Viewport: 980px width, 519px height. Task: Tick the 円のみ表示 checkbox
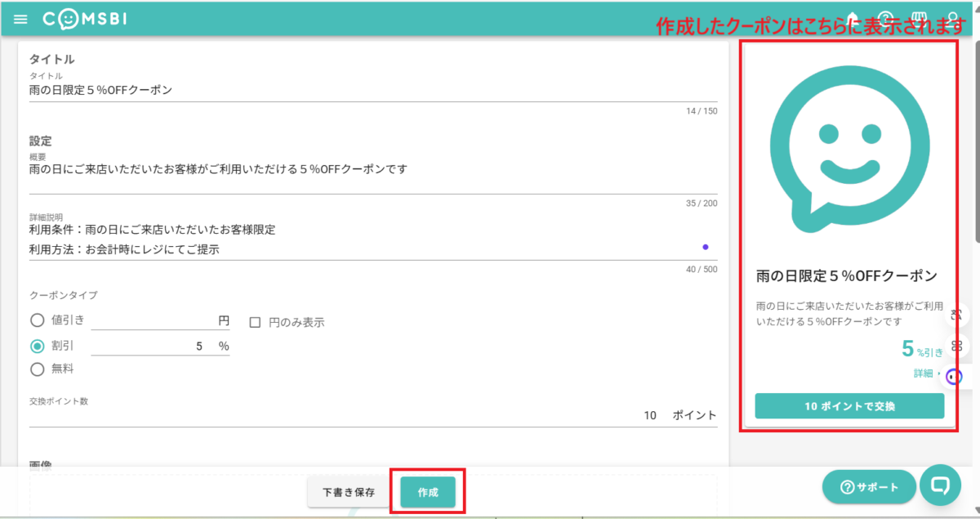tap(255, 322)
